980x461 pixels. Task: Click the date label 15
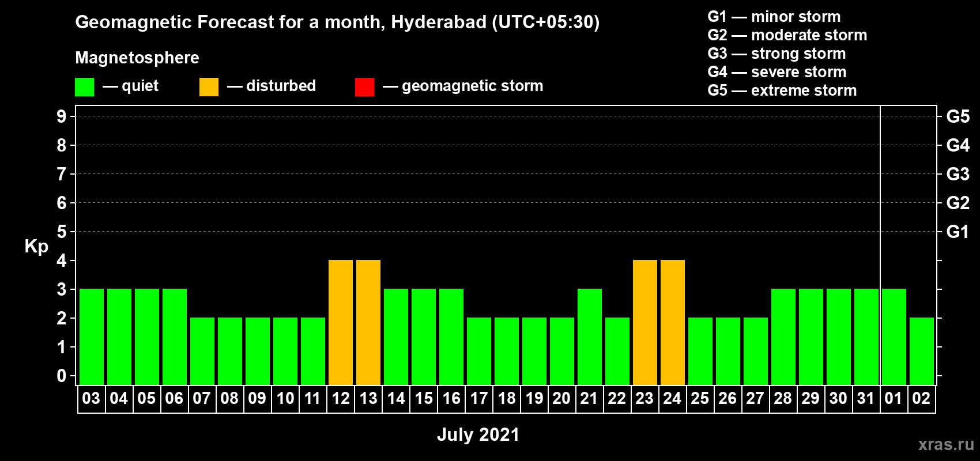(x=423, y=398)
